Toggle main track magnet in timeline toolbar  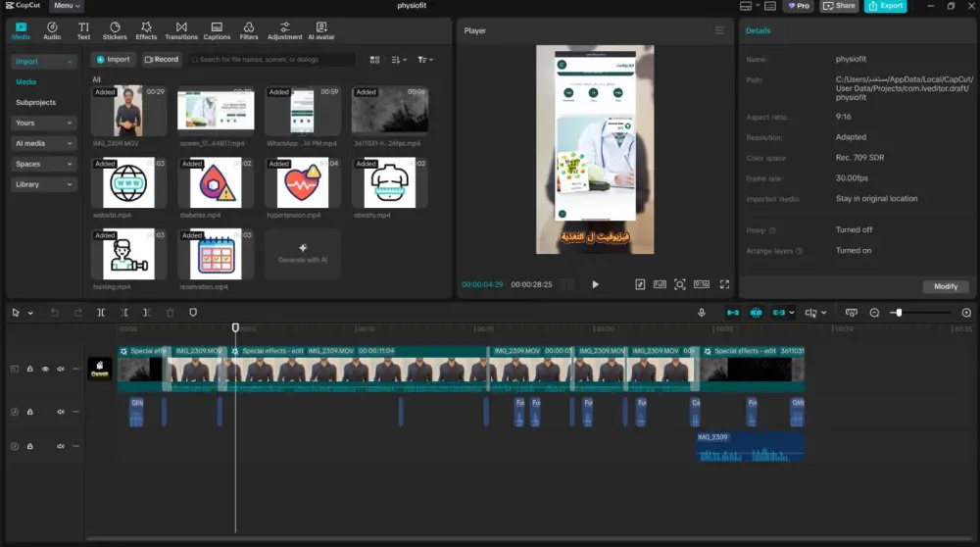(x=733, y=313)
